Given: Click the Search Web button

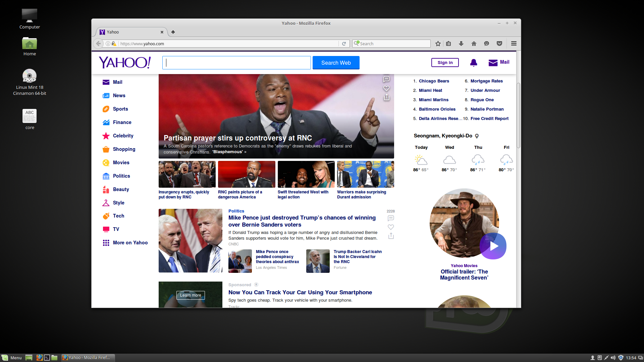Looking at the screenshot, I should 336,63.
